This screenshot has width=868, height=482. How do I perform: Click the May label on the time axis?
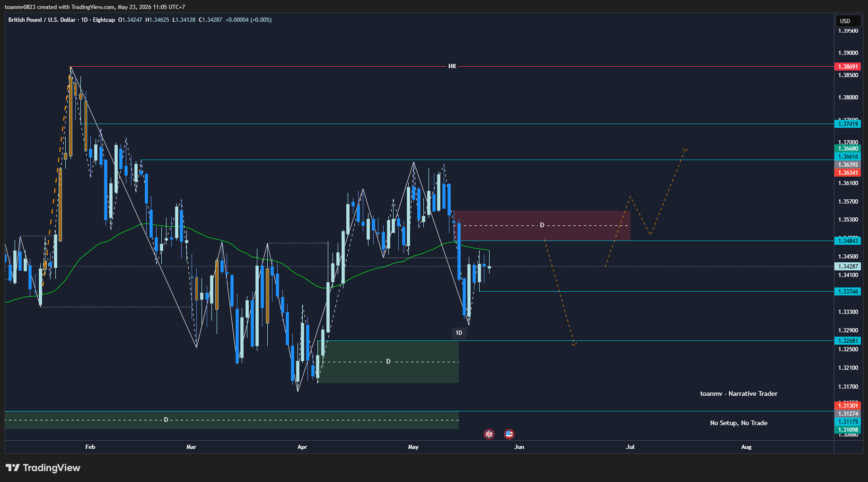(x=413, y=447)
